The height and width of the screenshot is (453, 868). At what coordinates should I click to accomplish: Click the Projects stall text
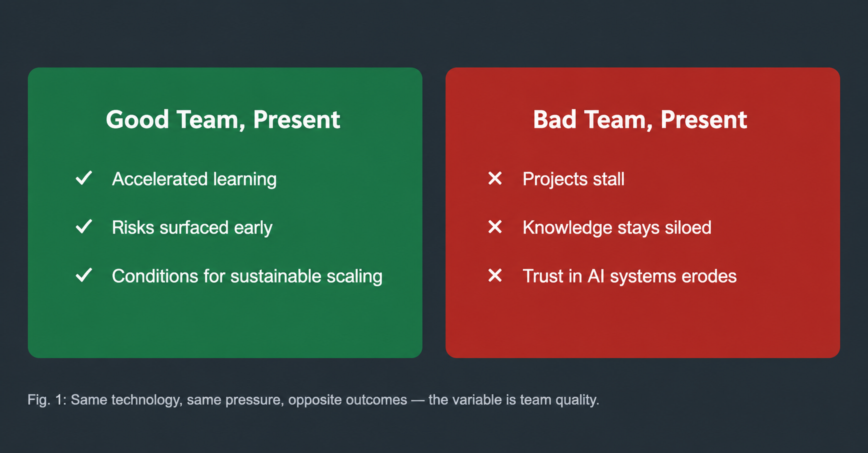573,179
